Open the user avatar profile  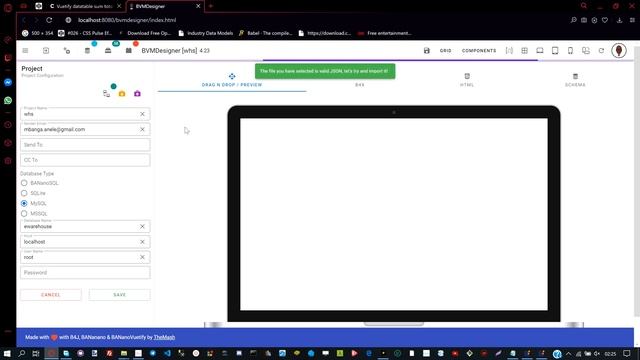tap(619, 51)
